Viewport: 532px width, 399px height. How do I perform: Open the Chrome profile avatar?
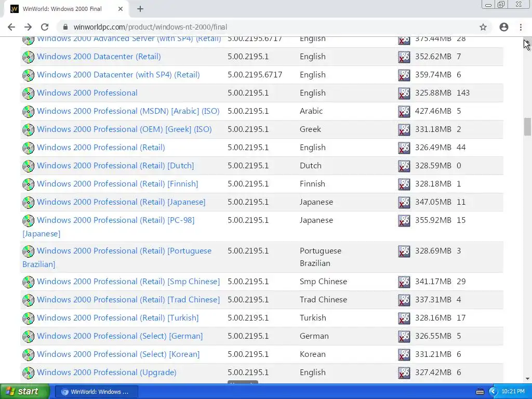504,27
